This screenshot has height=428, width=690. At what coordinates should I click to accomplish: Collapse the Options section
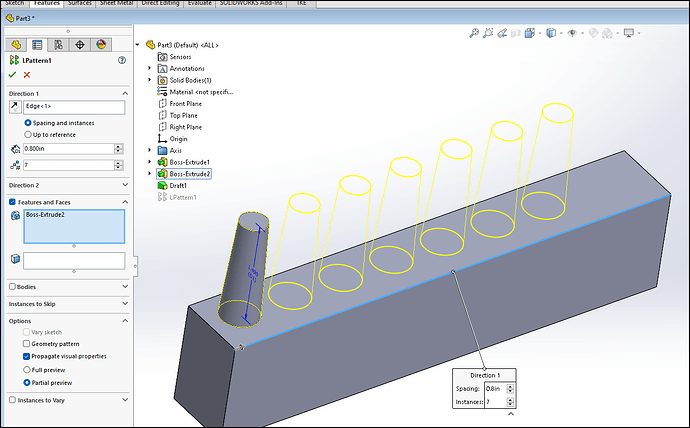click(x=125, y=321)
